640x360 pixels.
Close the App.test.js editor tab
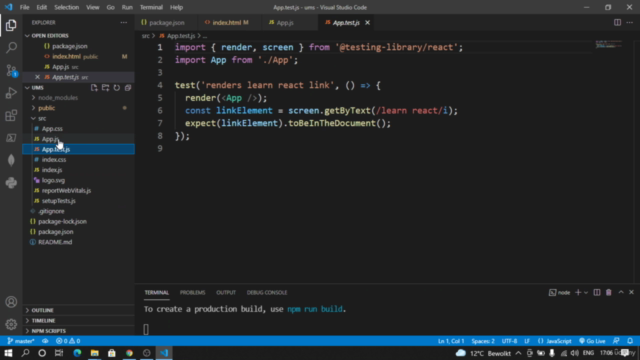[367, 23]
